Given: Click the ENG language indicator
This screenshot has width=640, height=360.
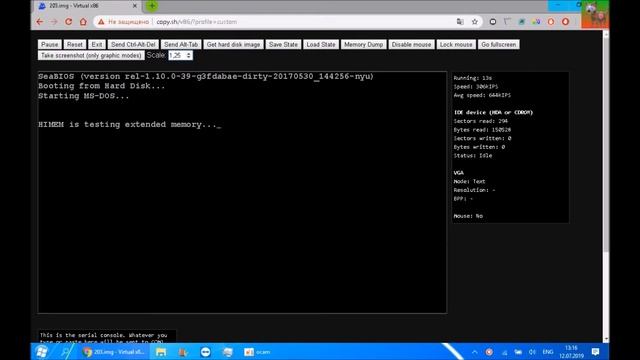Looking at the screenshot, I should pos(548,352).
